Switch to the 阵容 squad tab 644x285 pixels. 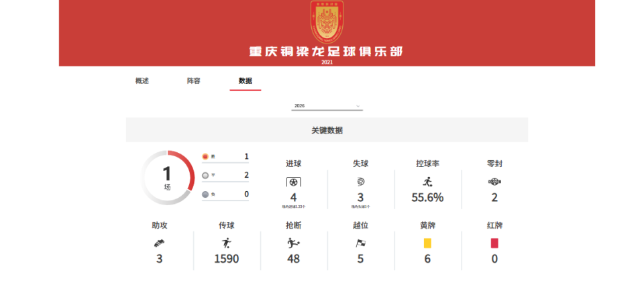(x=193, y=81)
